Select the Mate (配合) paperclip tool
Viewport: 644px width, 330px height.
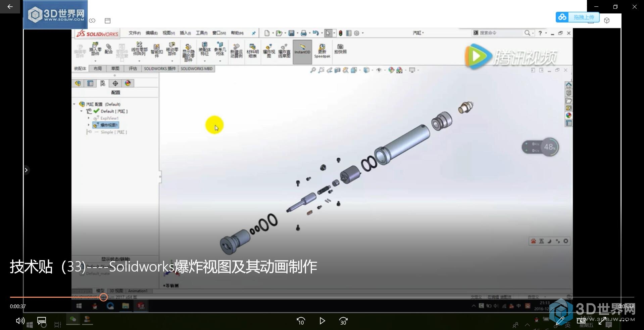click(108, 49)
